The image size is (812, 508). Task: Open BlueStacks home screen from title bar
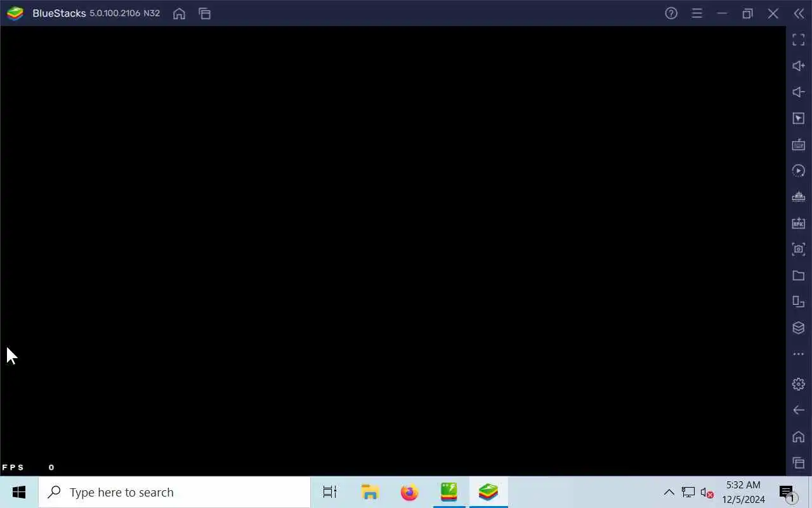[x=179, y=13]
